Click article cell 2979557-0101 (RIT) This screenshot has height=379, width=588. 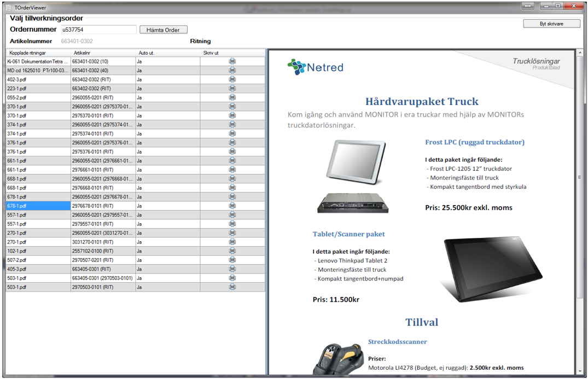(103, 224)
